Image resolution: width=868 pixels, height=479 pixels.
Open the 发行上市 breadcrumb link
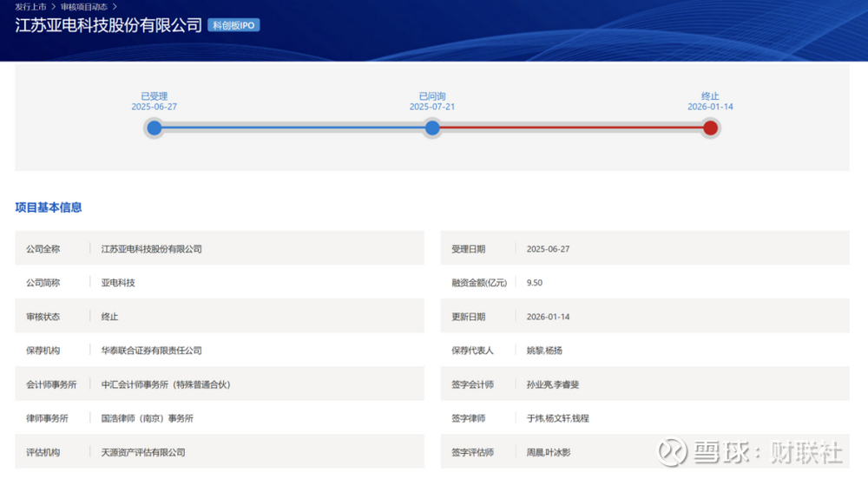[x=30, y=7]
